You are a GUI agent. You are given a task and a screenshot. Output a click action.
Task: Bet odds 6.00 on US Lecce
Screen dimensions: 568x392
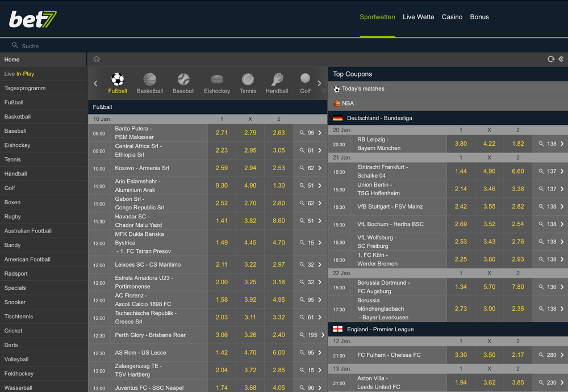[278, 352]
